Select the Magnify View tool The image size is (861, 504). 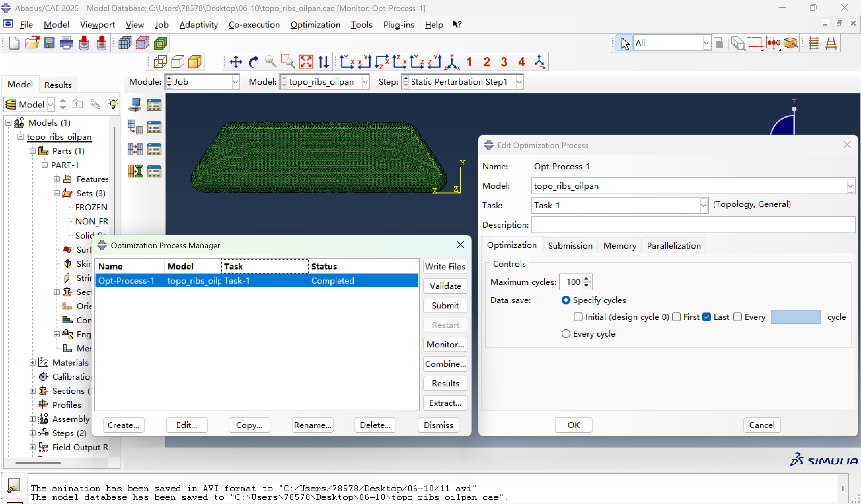coord(271,62)
